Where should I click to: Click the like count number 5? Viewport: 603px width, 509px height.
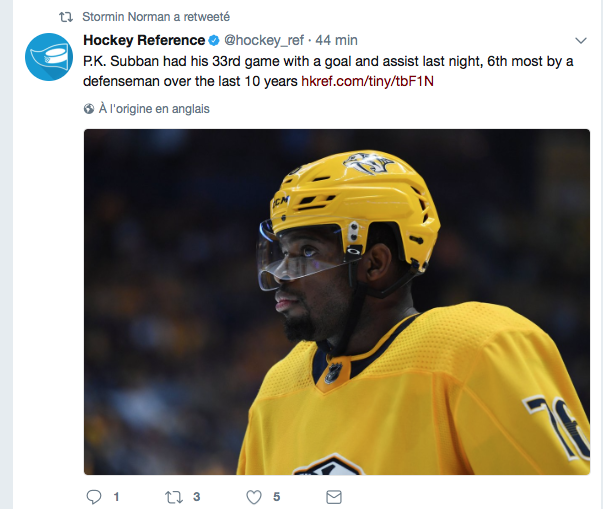pyautogui.click(x=276, y=497)
